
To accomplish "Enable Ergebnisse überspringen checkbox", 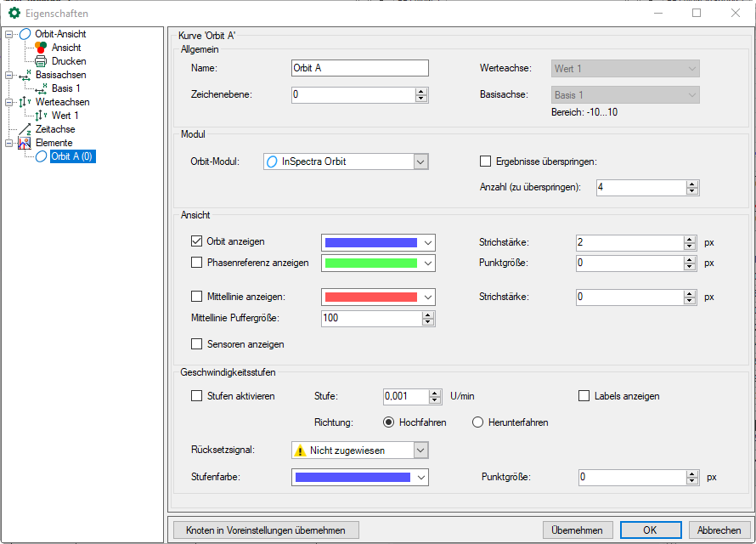I will pos(486,161).
